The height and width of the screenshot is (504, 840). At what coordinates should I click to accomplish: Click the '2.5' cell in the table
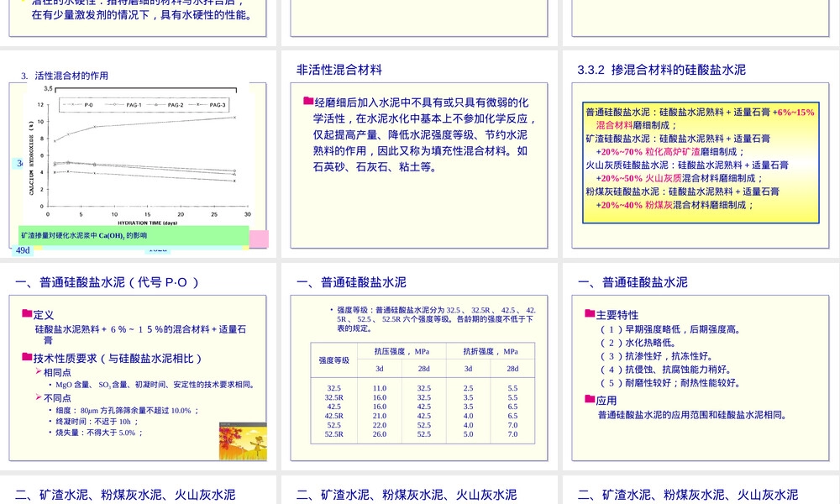(468, 388)
